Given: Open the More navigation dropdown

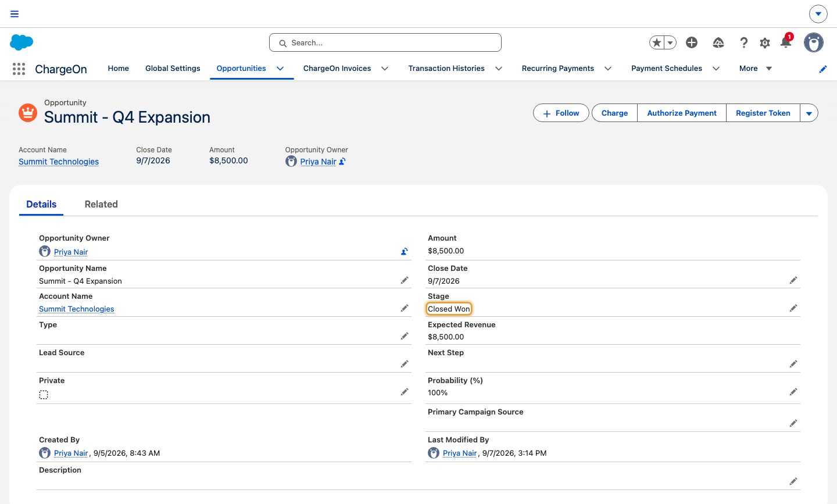Looking at the screenshot, I should click(x=756, y=69).
